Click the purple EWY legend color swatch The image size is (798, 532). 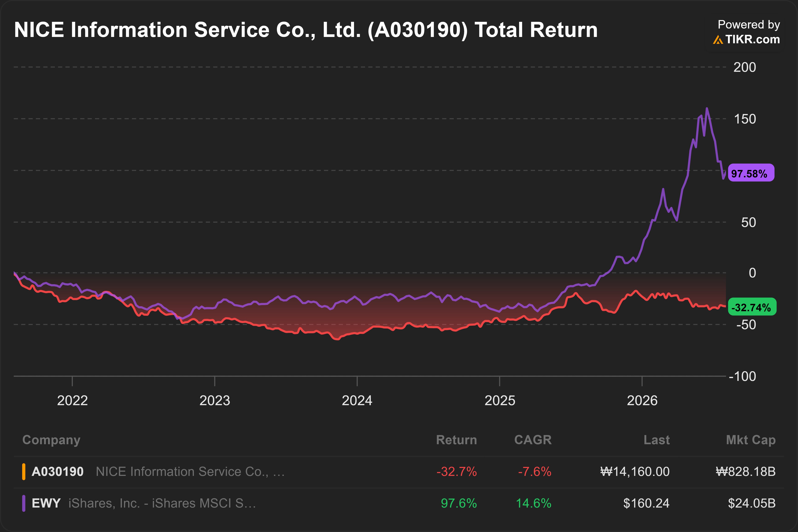24,503
